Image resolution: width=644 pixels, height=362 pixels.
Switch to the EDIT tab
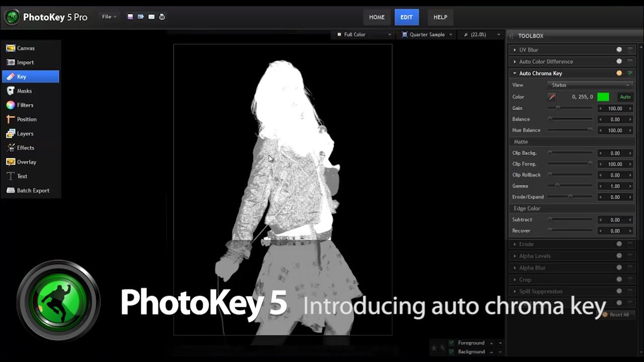click(407, 17)
